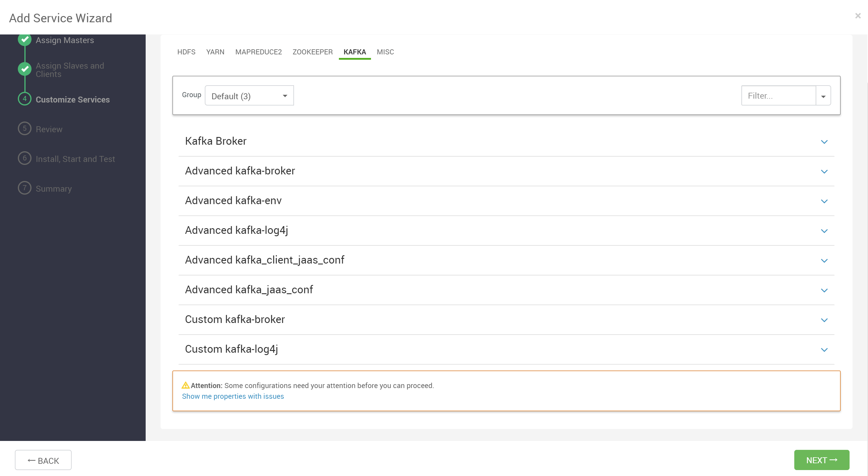Click the step 5 Review circle icon
Viewport: 868px width, 476px height.
pos(25,128)
